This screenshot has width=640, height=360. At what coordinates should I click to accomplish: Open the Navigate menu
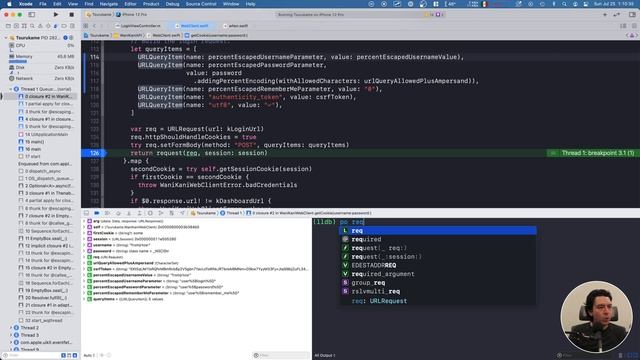coord(109,4)
